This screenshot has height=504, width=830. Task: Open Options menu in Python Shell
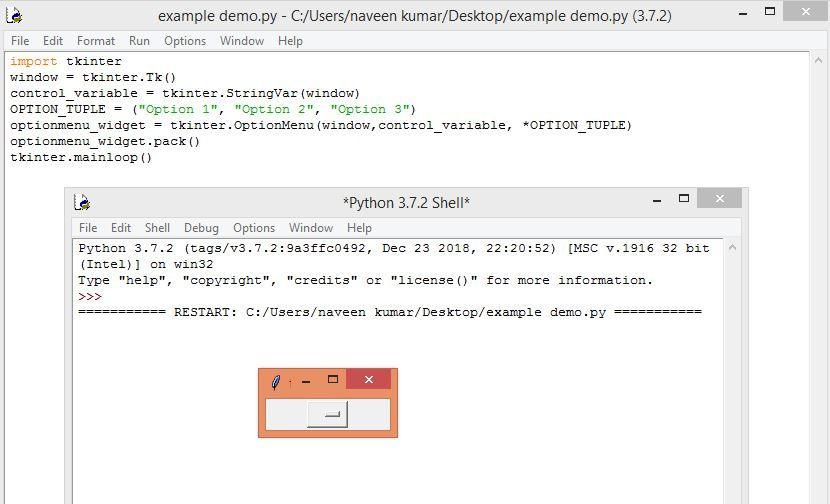pos(254,228)
